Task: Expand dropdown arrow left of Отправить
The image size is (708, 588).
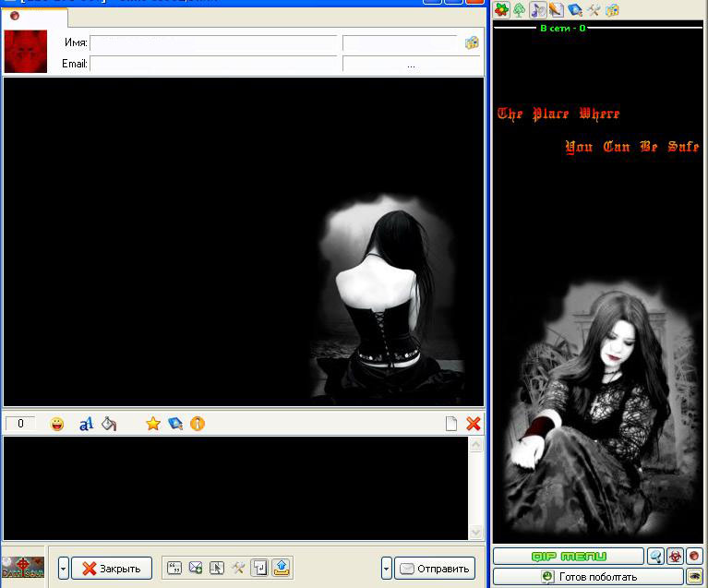Action: 386,569
